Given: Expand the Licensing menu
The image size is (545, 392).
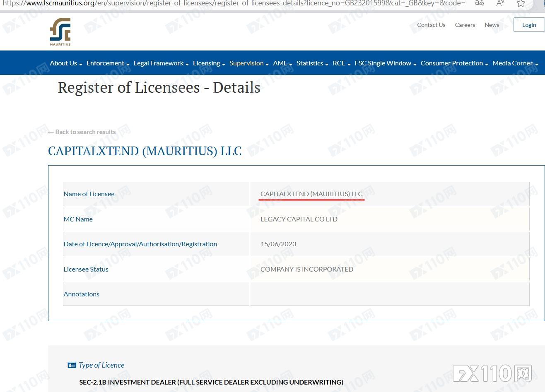Looking at the screenshot, I should (209, 63).
